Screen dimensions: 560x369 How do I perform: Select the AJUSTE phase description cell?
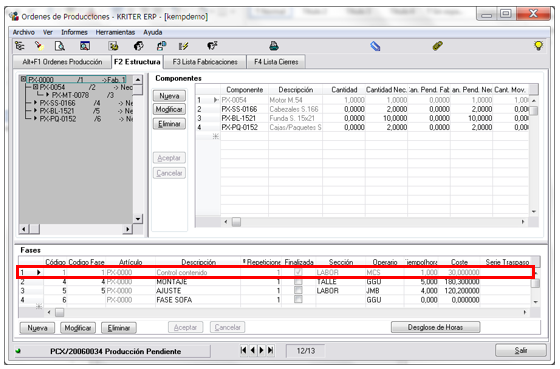tap(198, 290)
